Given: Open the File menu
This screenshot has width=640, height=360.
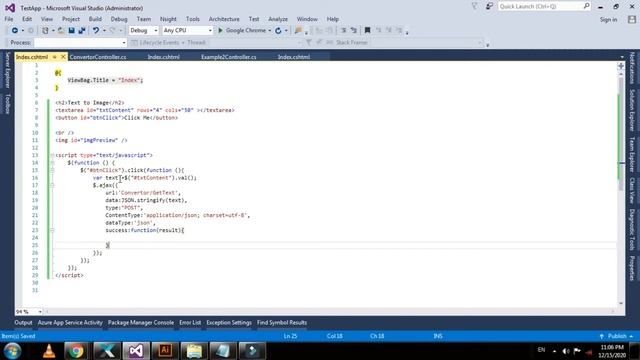Looking at the screenshot, I should (x=9, y=19).
